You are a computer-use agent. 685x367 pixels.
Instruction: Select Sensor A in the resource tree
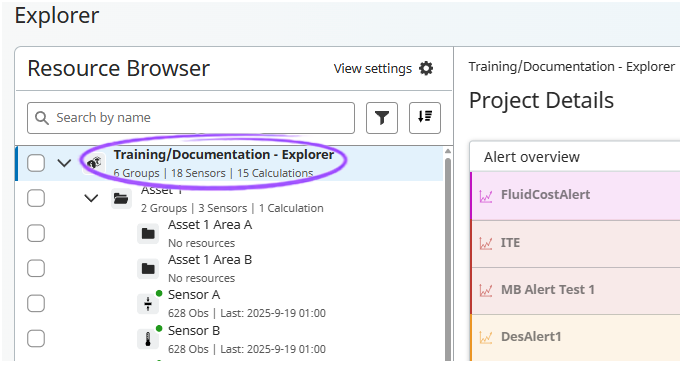[229, 303]
